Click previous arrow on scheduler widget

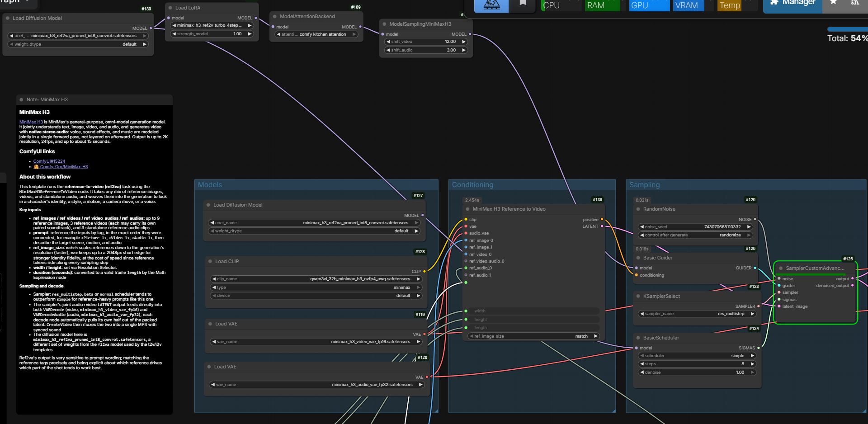[x=642, y=356]
